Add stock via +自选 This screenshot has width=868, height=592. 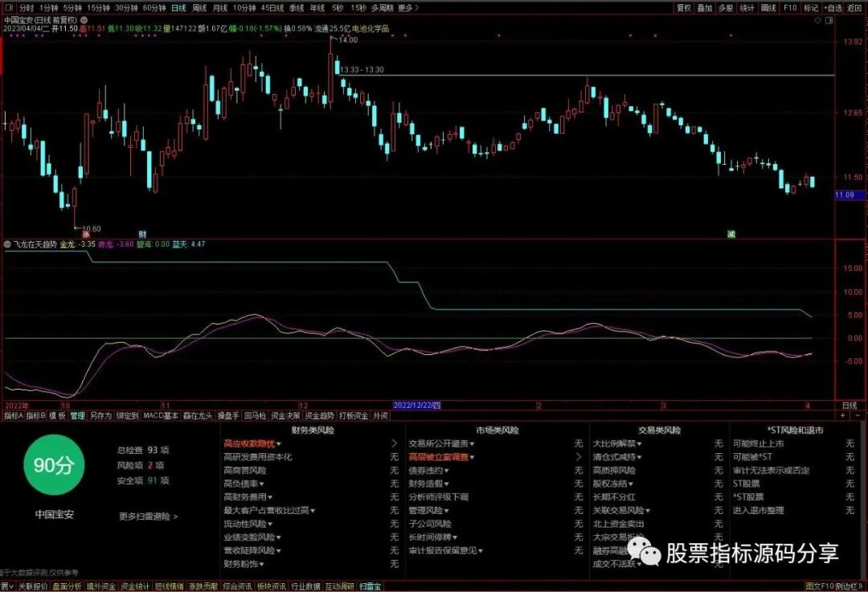tap(833, 8)
